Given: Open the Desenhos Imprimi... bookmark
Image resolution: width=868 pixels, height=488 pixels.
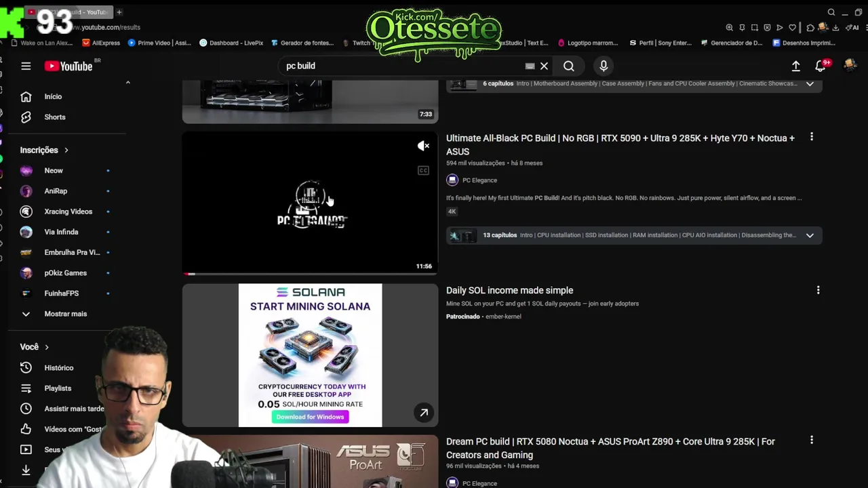Looking at the screenshot, I should pyautogui.click(x=804, y=43).
